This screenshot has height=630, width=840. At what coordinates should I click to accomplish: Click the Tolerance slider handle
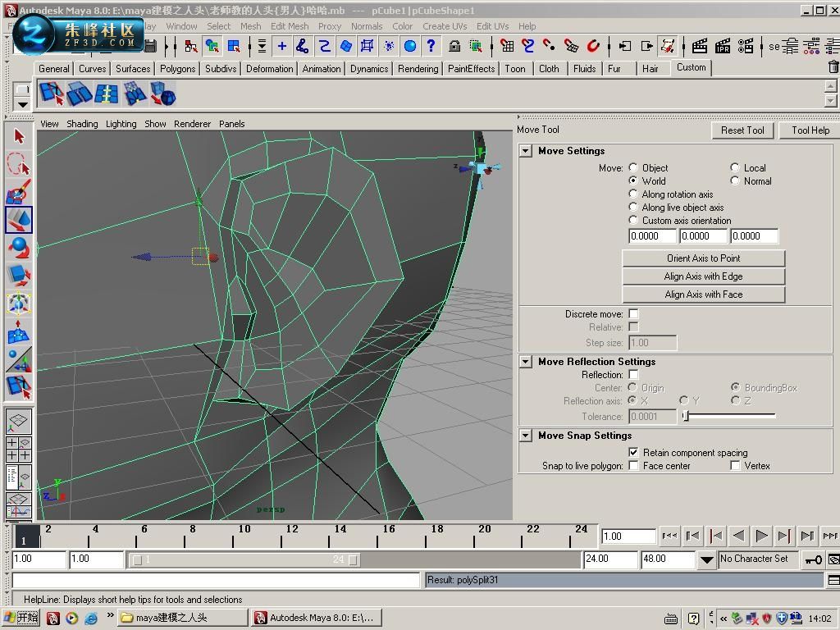(685, 416)
